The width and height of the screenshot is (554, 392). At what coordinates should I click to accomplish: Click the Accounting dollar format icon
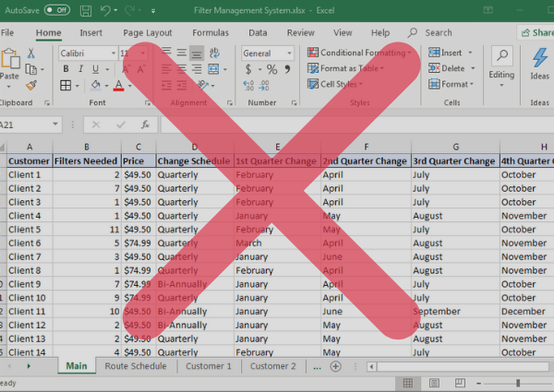point(249,69)
